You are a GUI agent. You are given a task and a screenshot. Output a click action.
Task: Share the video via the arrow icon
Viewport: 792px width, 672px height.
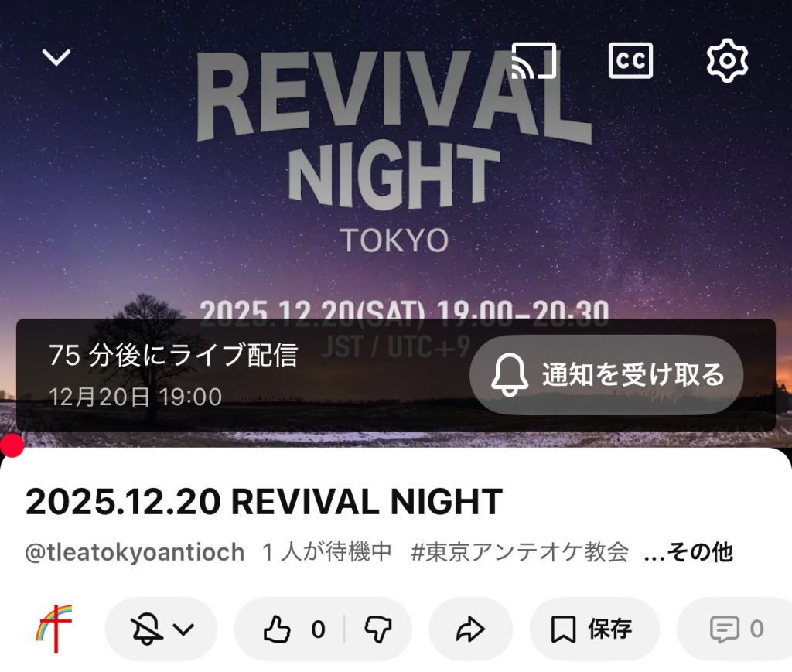click(x=471, y=629)
